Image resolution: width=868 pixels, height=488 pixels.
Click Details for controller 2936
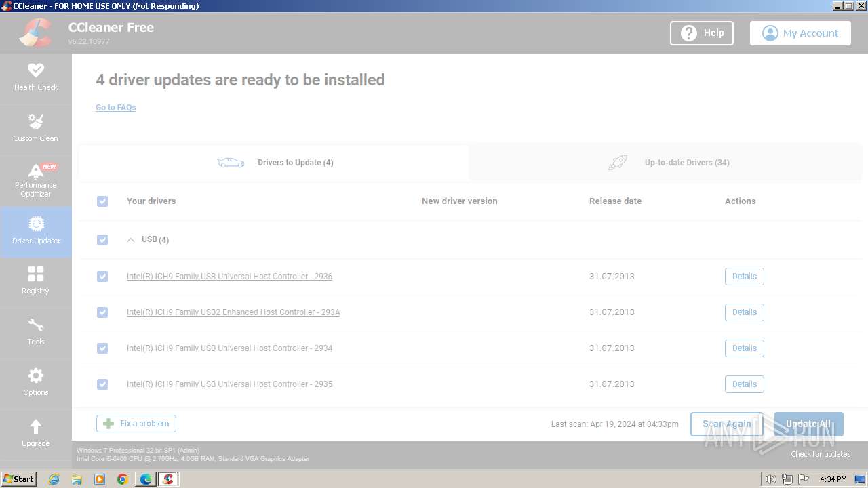(745, 277)
